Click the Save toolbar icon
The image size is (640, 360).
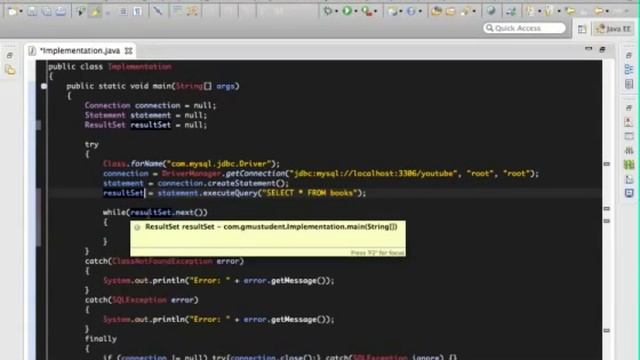pos(32,11)
